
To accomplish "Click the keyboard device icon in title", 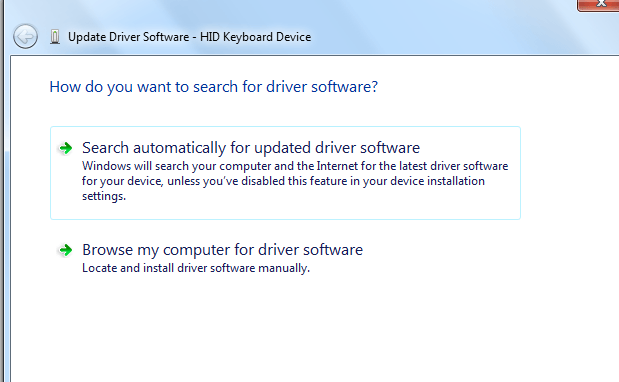I will [55, 37].
